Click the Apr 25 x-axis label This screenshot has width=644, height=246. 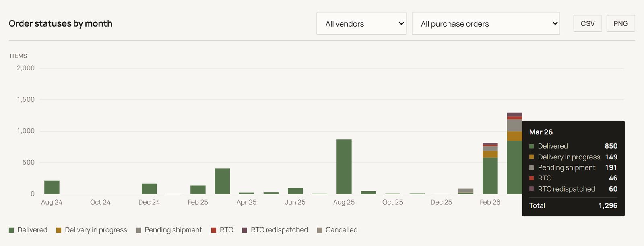click(x=246, y=202)
